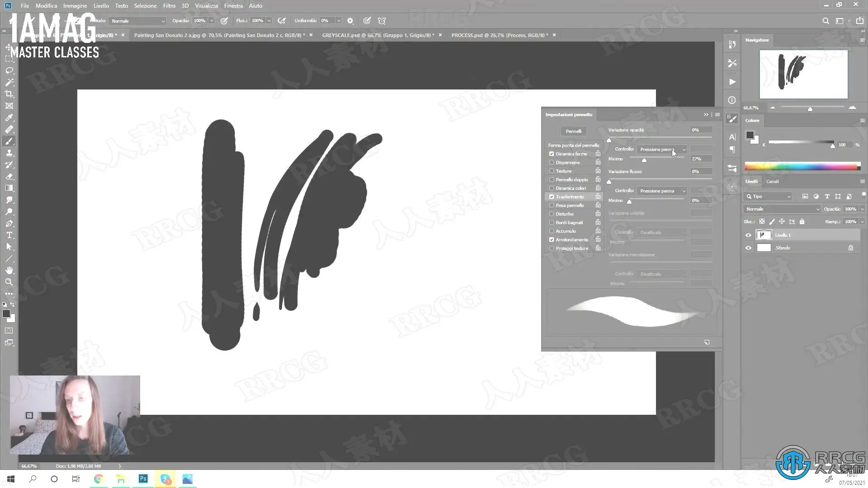Open the Filtro menu

[169, 6]
